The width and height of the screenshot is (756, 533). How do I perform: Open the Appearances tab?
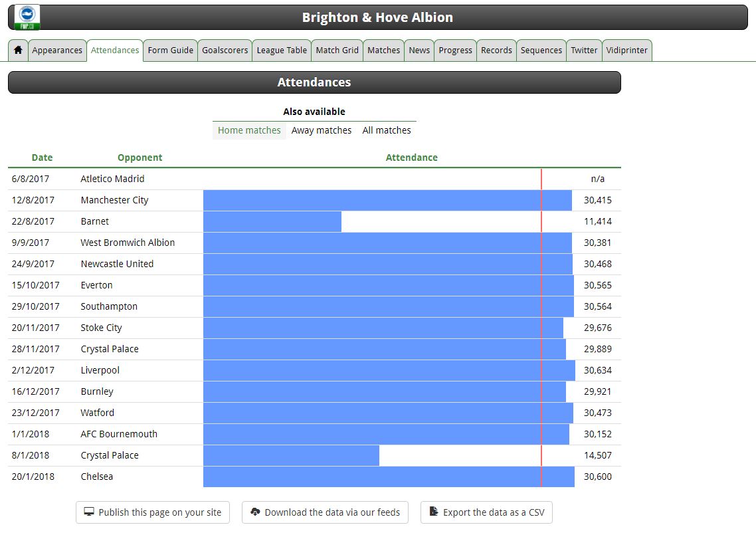click(57, 50)
